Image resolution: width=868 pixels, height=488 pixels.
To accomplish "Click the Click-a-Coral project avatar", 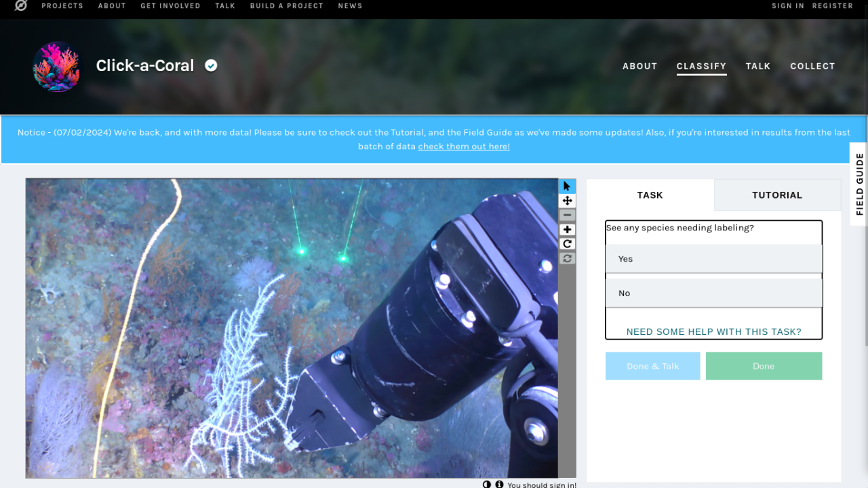I will click(56, 66).
